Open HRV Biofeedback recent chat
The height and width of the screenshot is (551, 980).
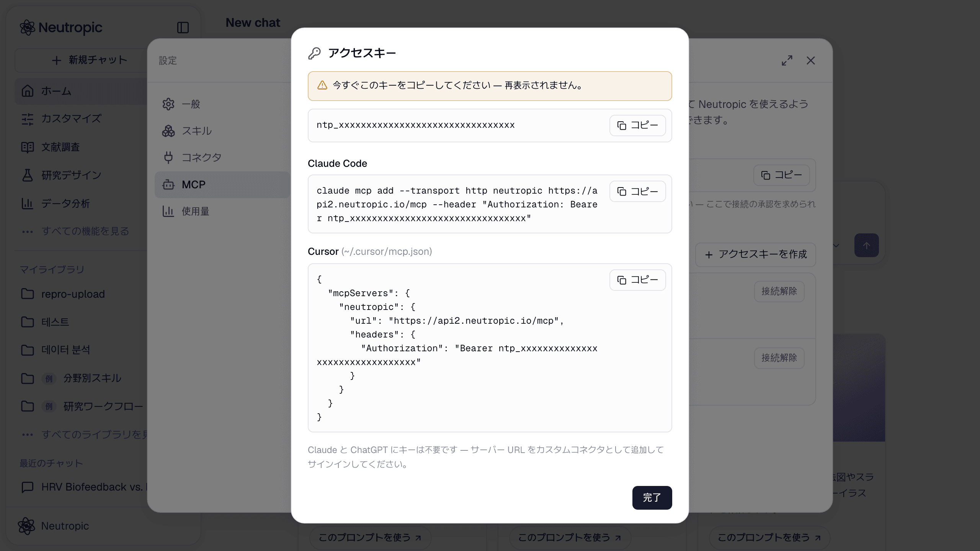tap(84, 487)
